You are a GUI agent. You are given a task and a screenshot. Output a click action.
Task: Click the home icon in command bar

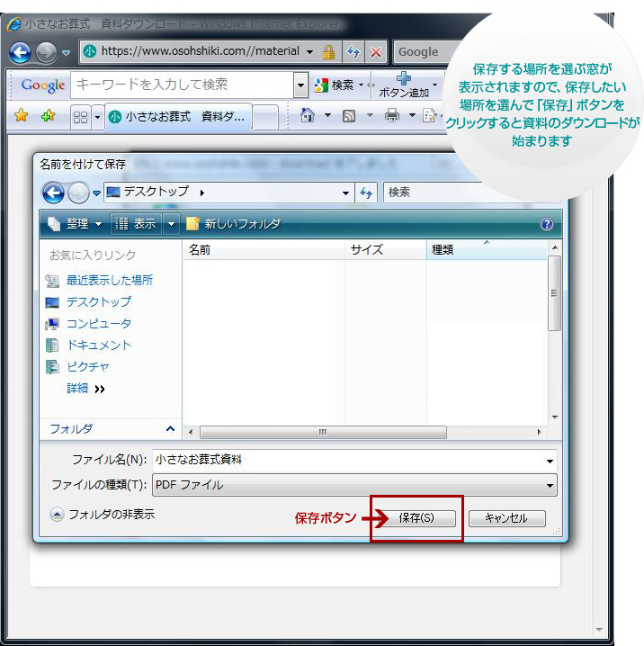308,115
